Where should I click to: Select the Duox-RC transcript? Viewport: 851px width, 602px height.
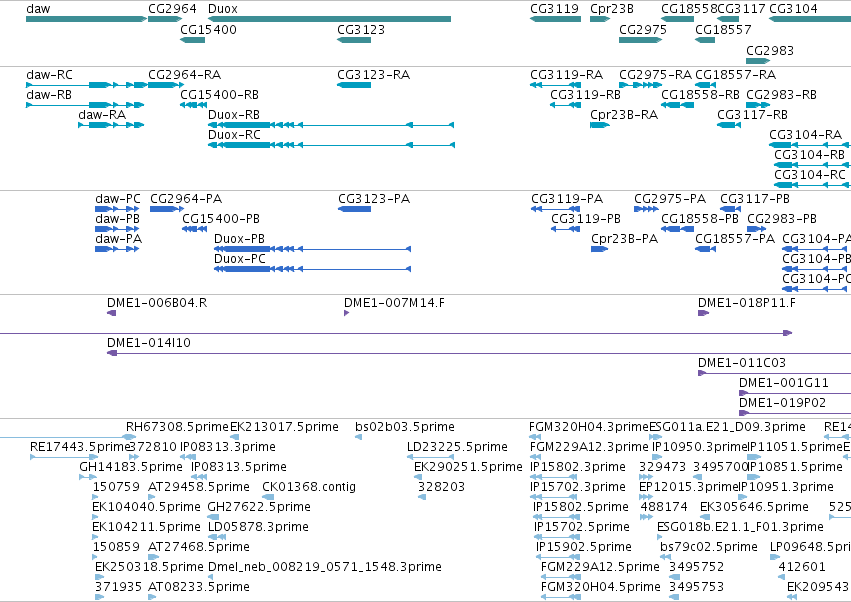(331, 145)
